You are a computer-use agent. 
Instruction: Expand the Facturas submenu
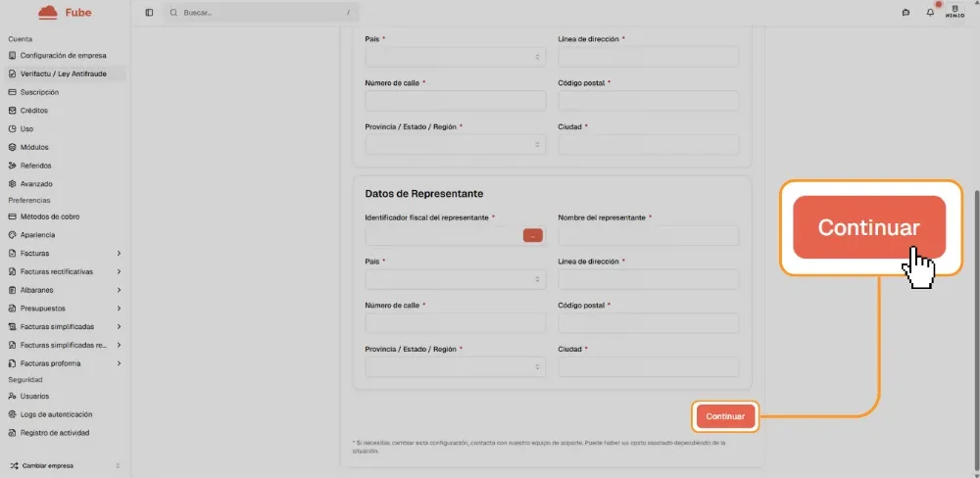click(119, 254)
